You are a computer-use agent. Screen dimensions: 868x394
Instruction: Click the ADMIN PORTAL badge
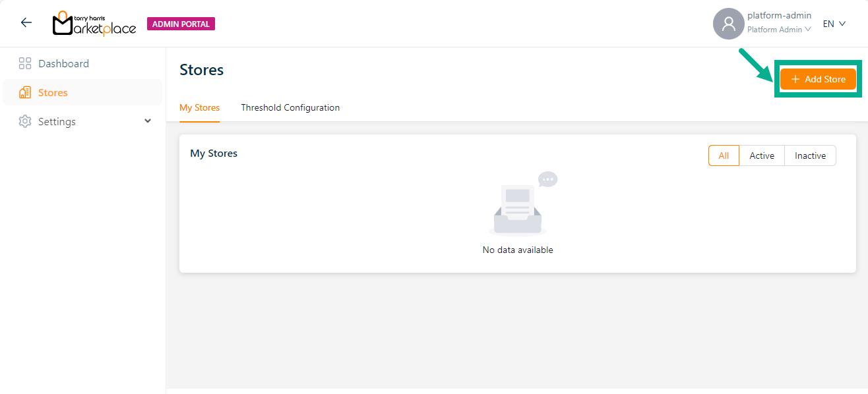(x=181, y=24)
